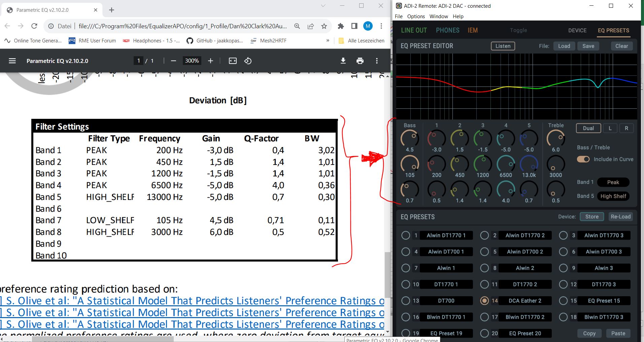Store preset to device

click(592, 217)
